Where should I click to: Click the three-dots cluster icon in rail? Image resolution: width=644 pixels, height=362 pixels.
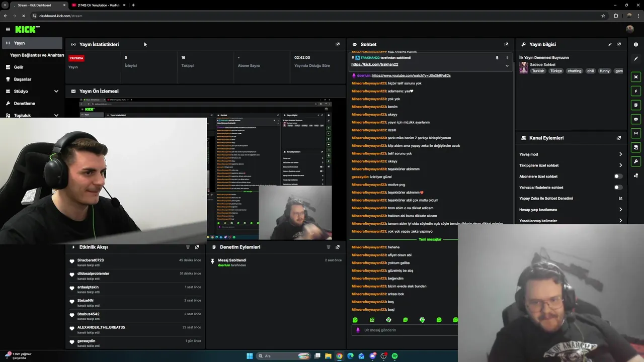[x=636, y=175]
